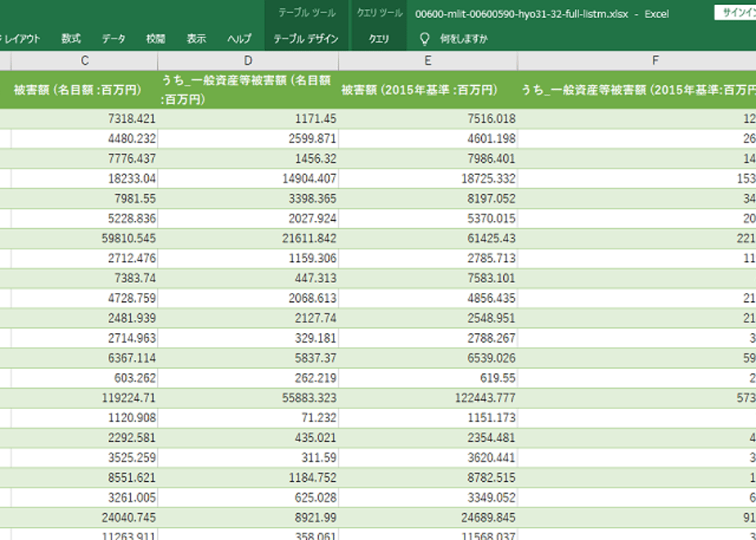Select cell with value 4601.198
756x540 pixels.
428,139
